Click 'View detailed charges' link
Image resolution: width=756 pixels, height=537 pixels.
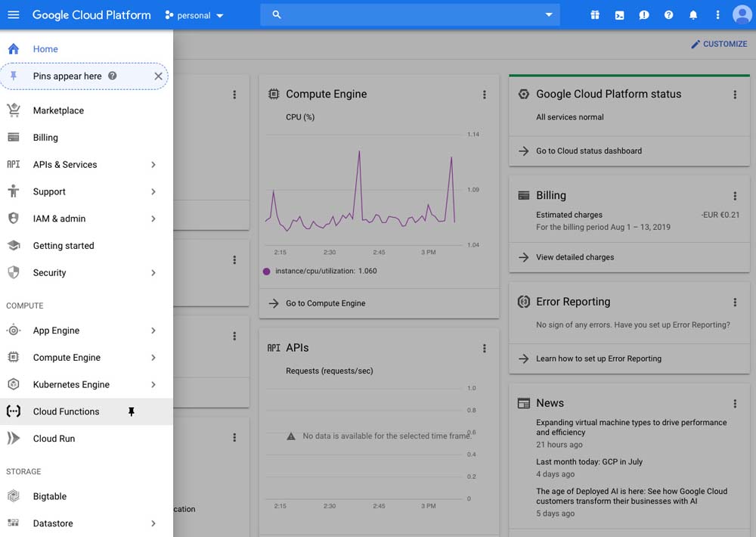(x=575, y=257)
